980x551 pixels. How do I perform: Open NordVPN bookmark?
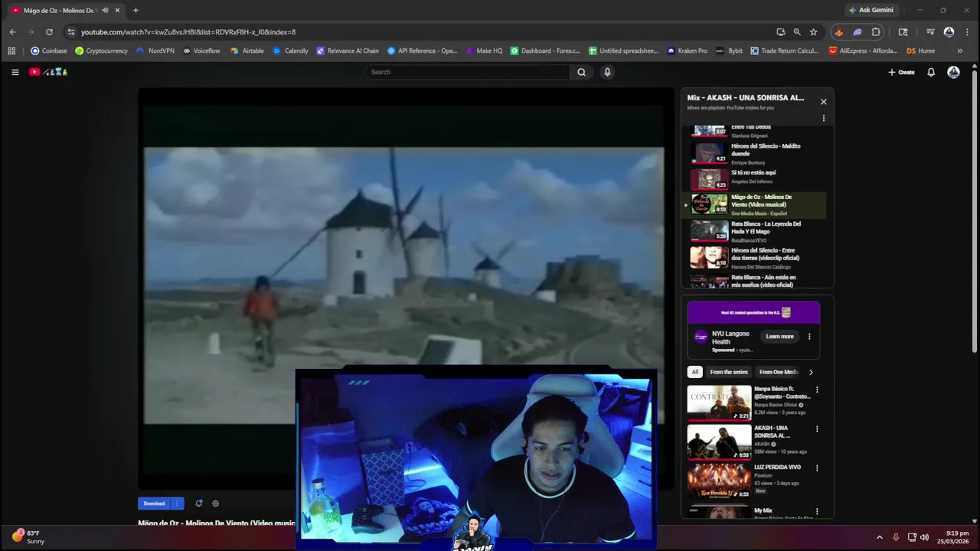click(x=155, y=51)
